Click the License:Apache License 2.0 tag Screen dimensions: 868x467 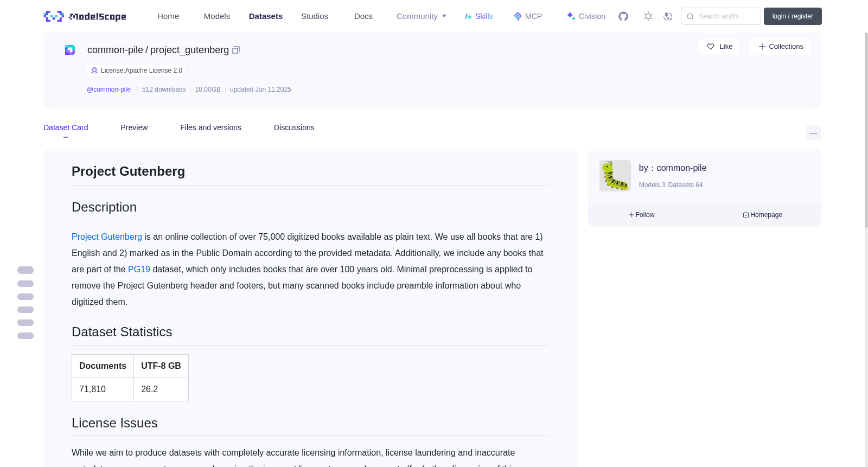[x=136, y=71]
